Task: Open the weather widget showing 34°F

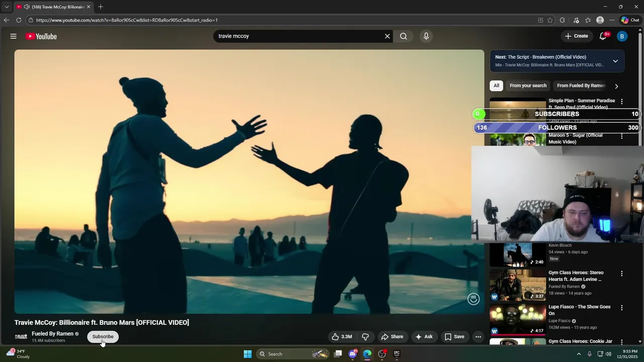Action: (x=18, y=354)
